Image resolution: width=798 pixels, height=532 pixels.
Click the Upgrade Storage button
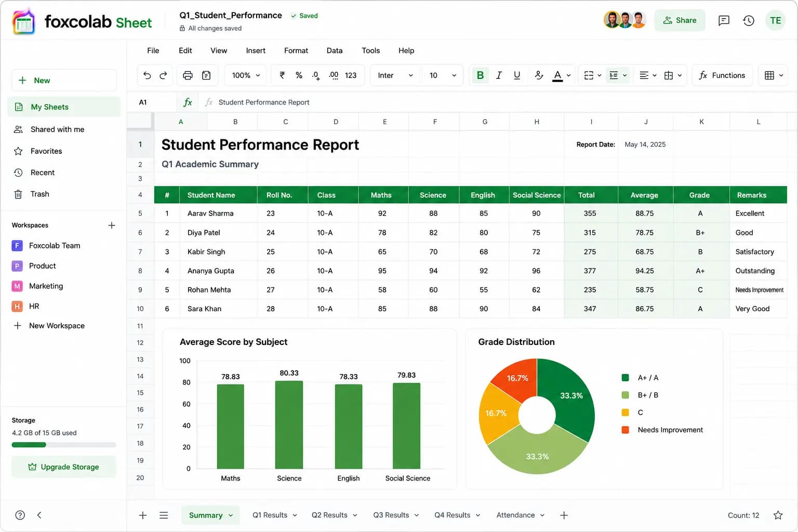pyautogui.click(x=64, y=467)
